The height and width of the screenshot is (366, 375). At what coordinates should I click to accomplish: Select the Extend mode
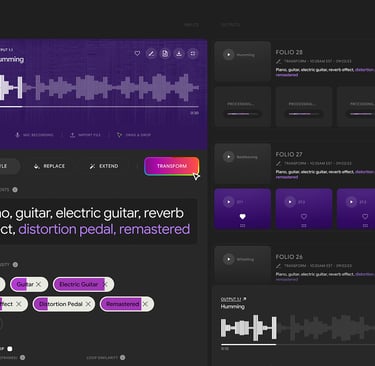104,166
